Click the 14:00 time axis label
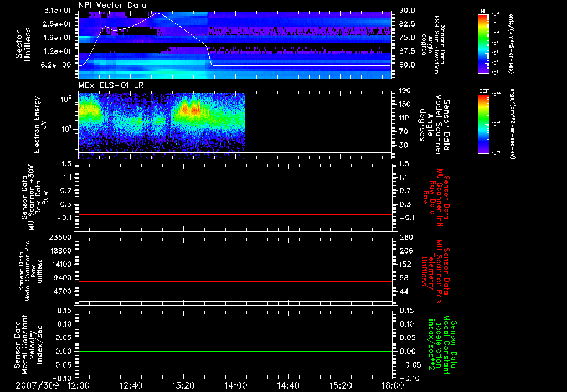The height and width of the screenshot is (392, 567). (236, 385)
